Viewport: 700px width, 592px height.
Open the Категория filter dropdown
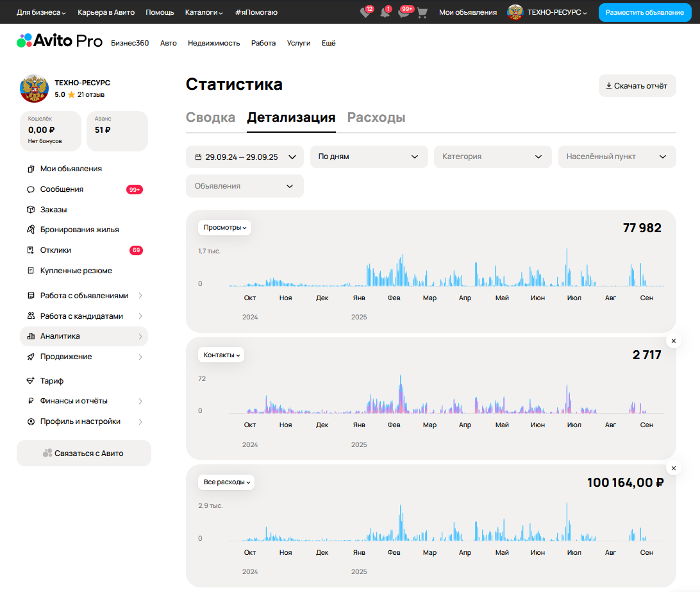(x=493, y=157)
